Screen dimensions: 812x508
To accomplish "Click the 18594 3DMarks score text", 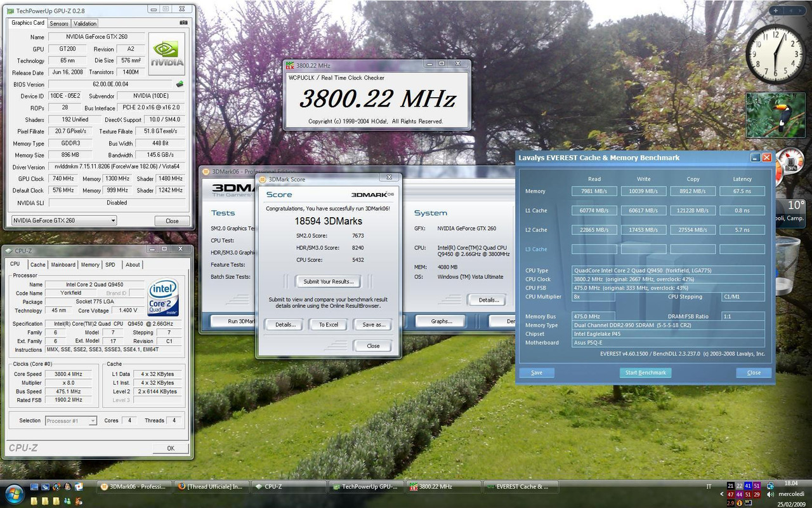I will click(329, 221).
